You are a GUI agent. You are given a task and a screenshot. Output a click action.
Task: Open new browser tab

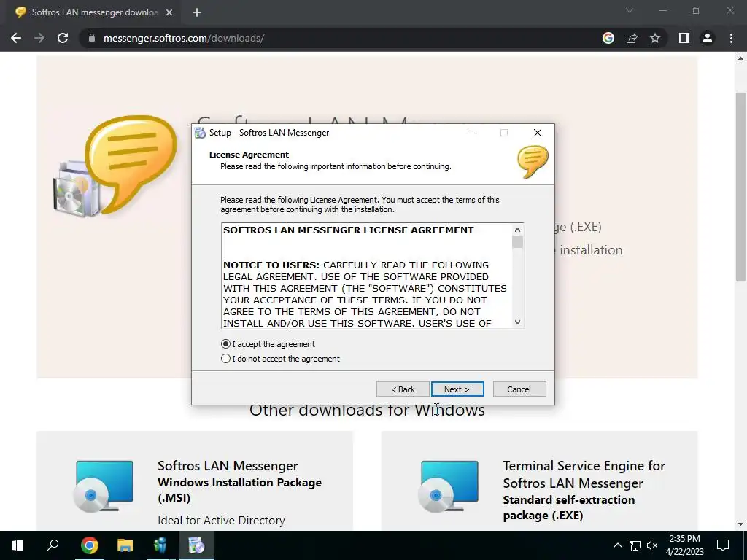click(197, 13)
